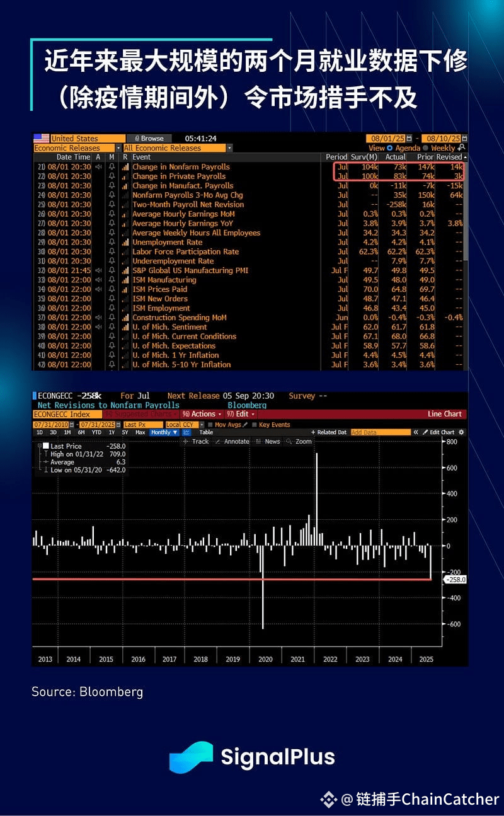Click the chart settings gear icon

tap(461, 432)
